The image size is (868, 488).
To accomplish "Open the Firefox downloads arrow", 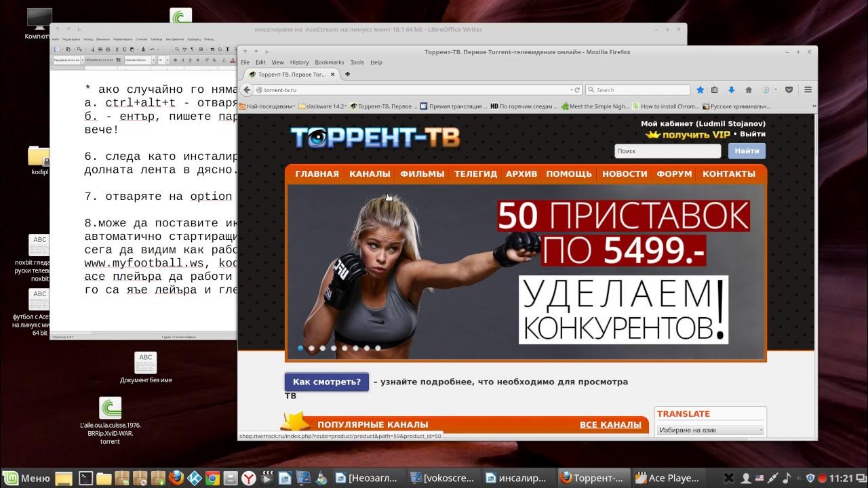I will click(x=732, y=89).
